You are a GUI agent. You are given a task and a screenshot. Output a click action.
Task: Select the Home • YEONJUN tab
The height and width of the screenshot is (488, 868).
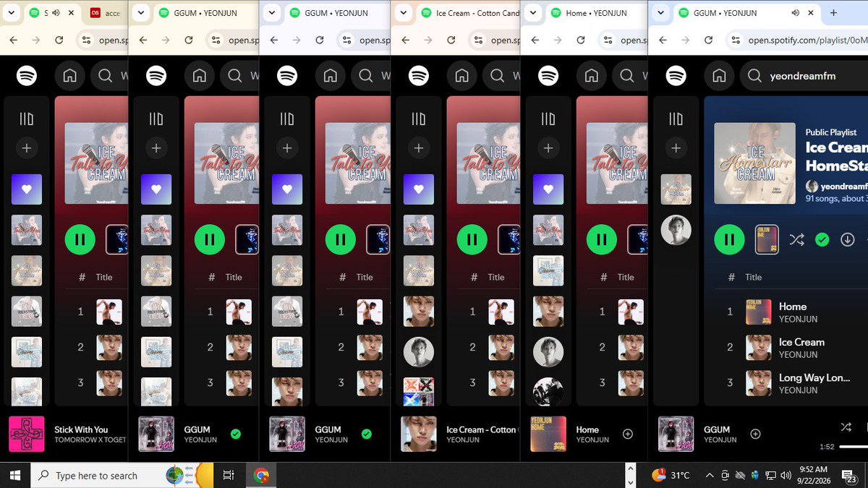coord(595,13)
